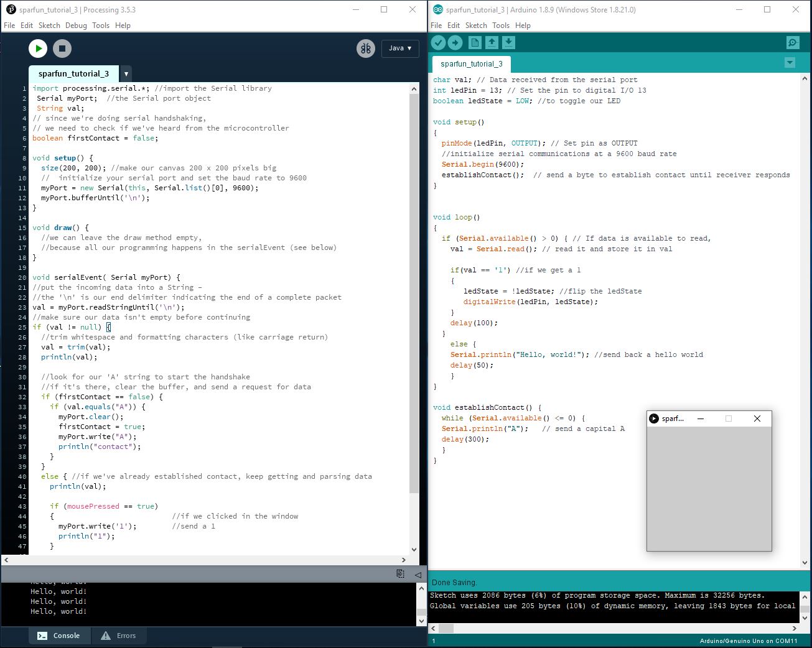Select the sparfun_tutorial_3 tab in Processing
The height and width of the screenshot is (648, 812).
pos(74,73)
